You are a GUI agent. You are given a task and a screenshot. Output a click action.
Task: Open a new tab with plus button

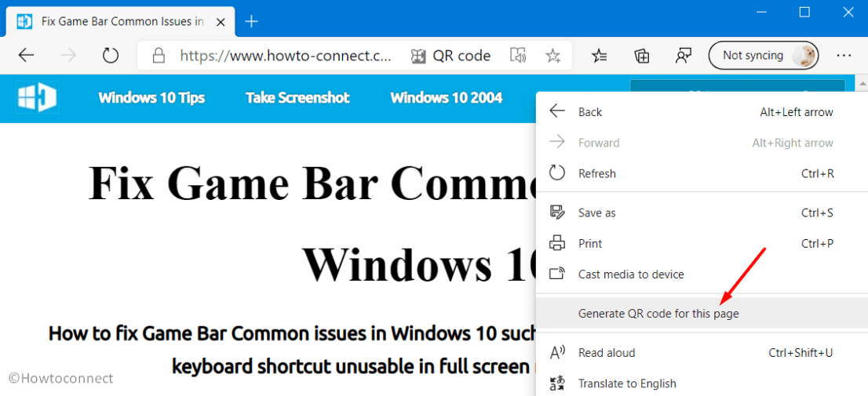pos(251,22)
